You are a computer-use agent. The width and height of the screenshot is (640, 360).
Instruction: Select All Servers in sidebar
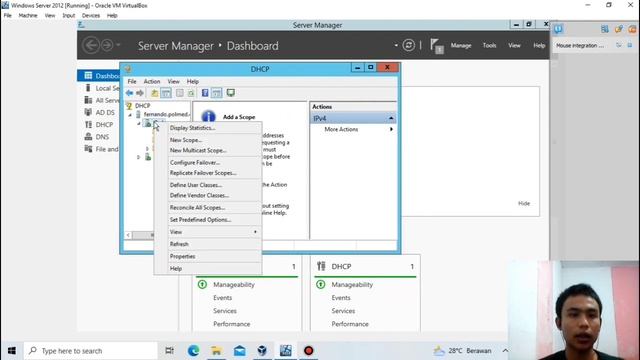coord(101,100)
